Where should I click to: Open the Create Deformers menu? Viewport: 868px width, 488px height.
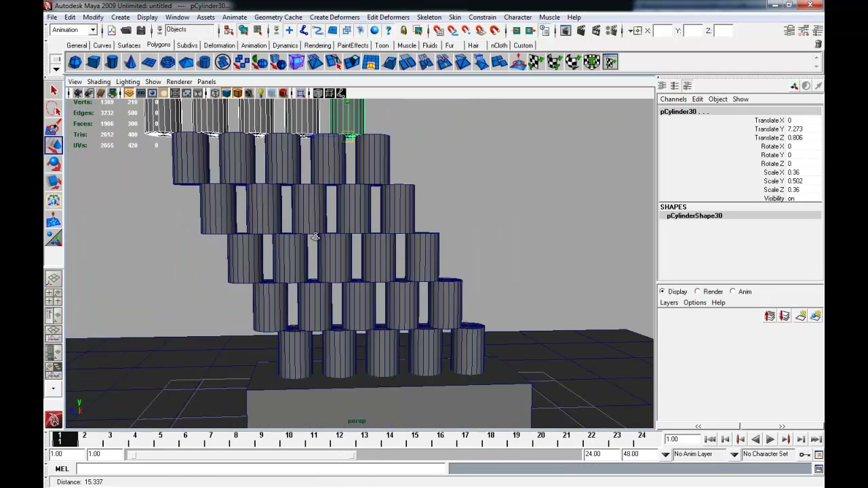tap(334, 17)
